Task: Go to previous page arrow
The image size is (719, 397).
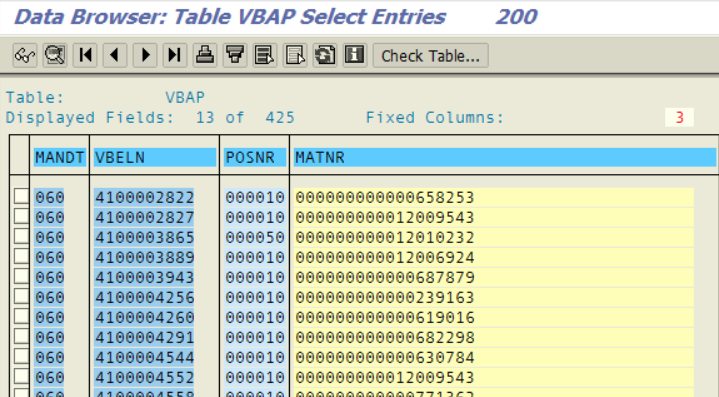Action: tap(115, 55)
